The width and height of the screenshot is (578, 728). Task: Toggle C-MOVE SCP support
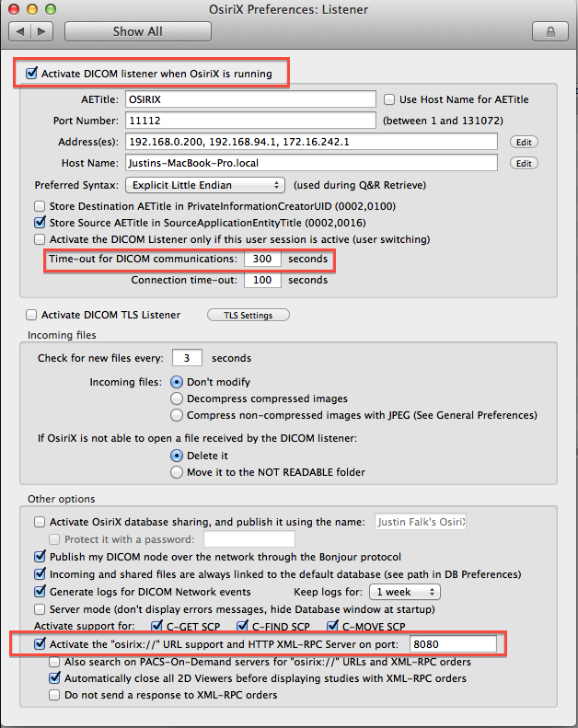click(332, 626)
